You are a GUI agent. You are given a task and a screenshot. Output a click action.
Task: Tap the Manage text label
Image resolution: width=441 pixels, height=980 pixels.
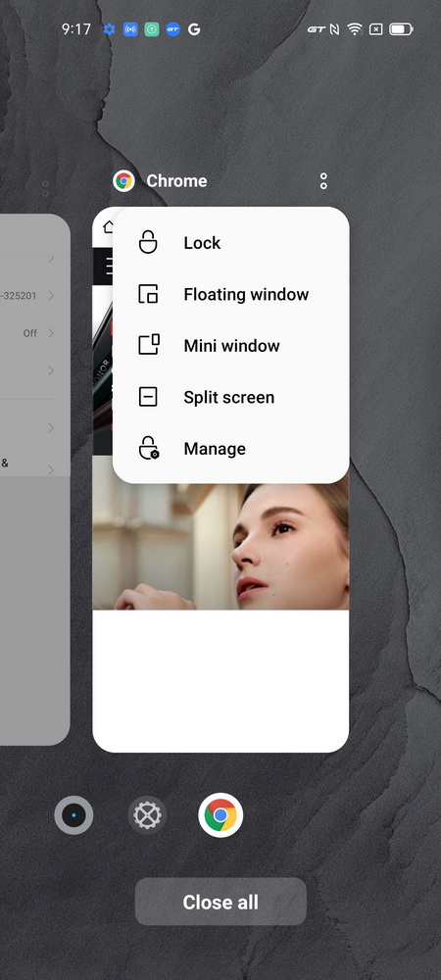(215, 449)
